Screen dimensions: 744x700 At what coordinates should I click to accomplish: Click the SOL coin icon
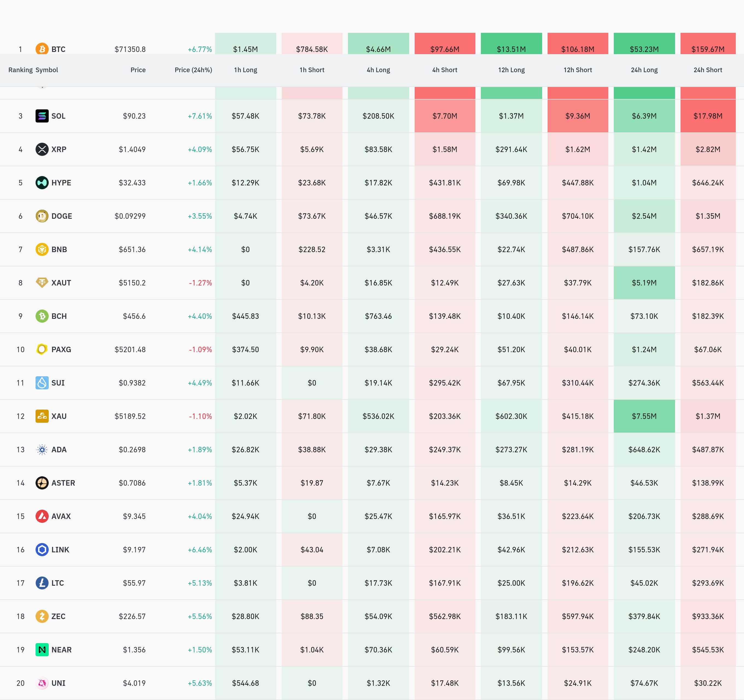pyautogui.click(x=42, y=116)
